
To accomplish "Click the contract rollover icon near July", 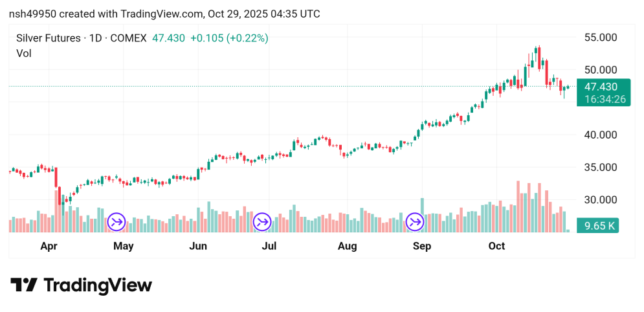I will pyautogui.click(x=262, y=222).
